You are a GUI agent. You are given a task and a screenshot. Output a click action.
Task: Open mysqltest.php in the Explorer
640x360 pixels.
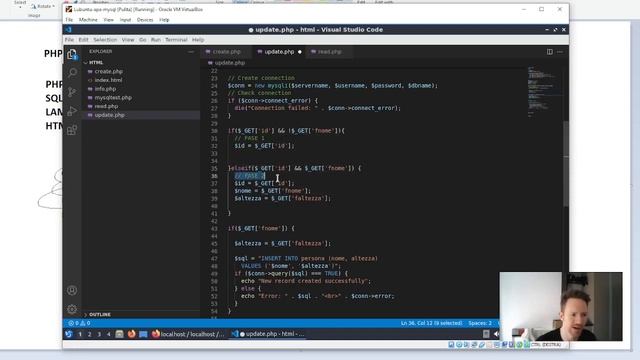tap(113, 98)
